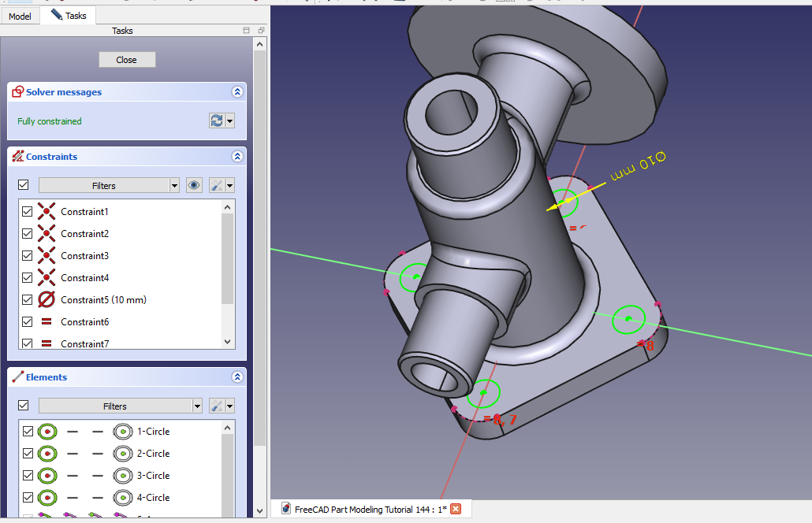This screenshot has width=812, height=523.
Task: Close the FreeCAD Part Modeling Tutorial document tab
Action: (456, 509)
